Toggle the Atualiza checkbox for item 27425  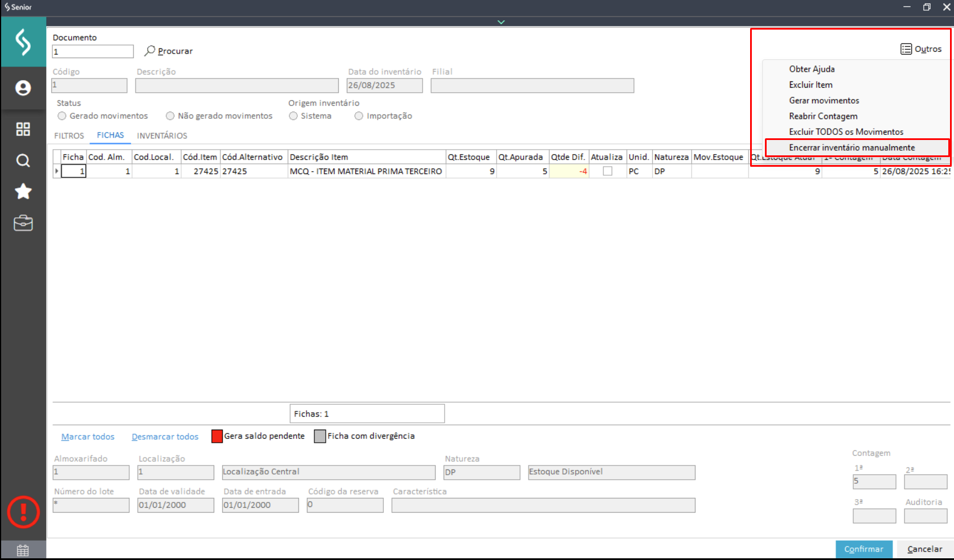pos(608,171)
